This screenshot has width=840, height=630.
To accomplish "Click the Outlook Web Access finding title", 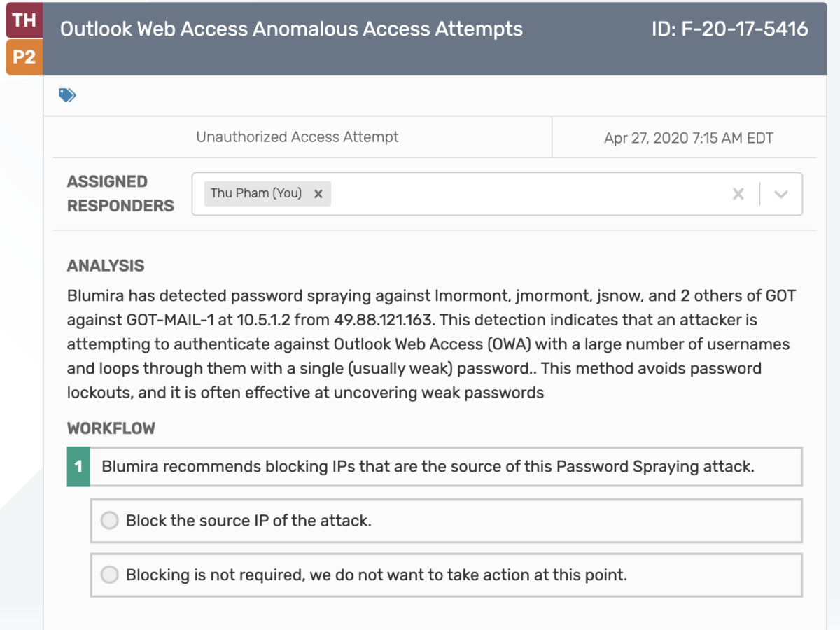I will point(291,29).
